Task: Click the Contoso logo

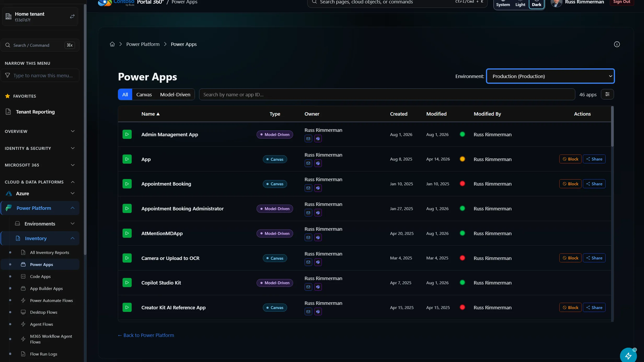Action: tap(116, 2)
